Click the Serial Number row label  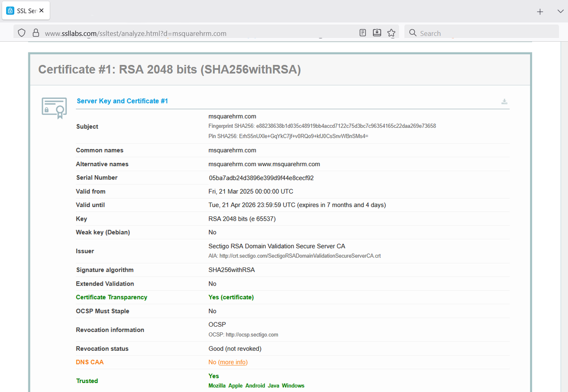coord(97,178)
